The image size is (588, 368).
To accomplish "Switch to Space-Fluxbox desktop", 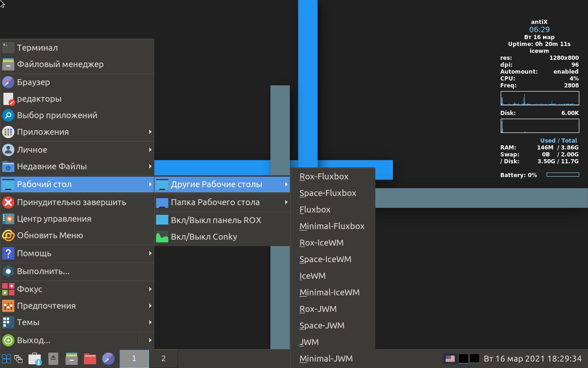I will point(333,193).
